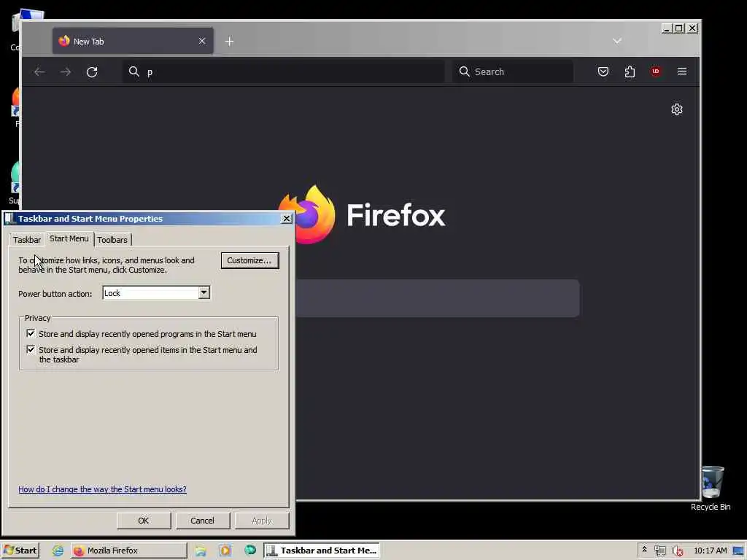
Task: Select the New Tab browser tab
Action: [133, 42]
